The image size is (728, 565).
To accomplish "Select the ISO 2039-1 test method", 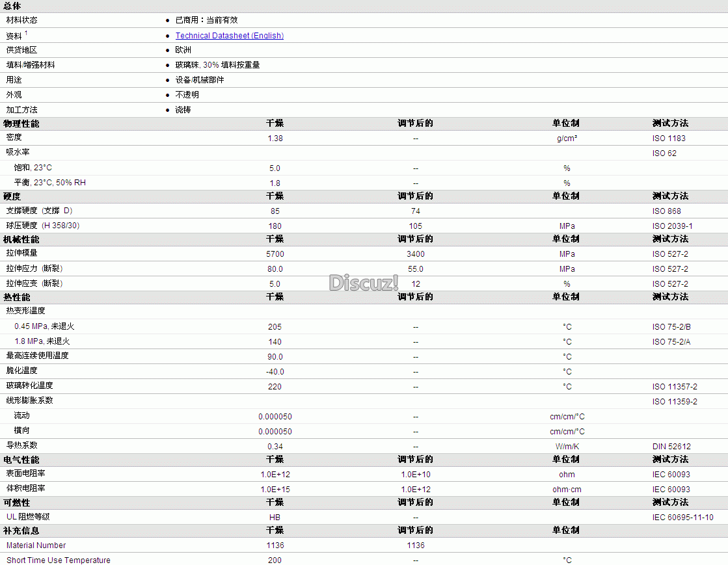I will 672,226.
